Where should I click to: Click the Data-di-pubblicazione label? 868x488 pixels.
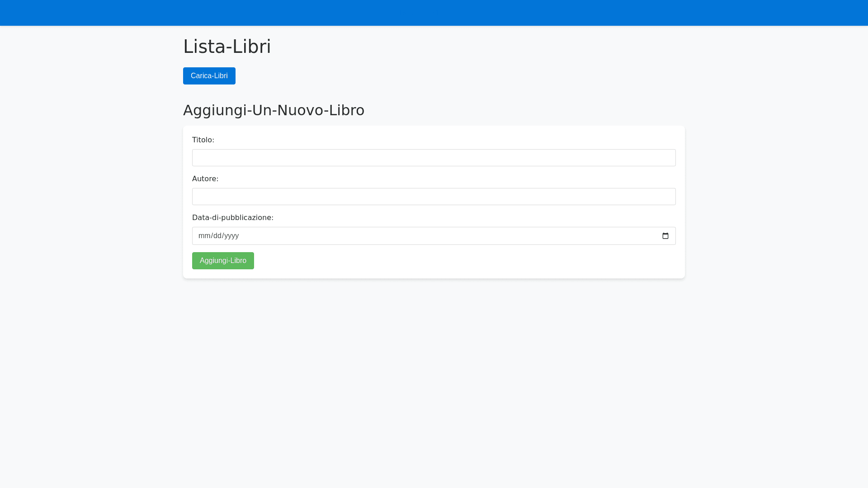coord(232,218)
